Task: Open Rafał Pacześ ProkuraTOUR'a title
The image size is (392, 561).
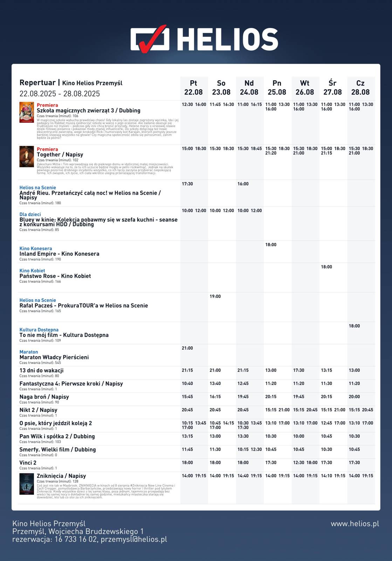Action: [84, 305]
